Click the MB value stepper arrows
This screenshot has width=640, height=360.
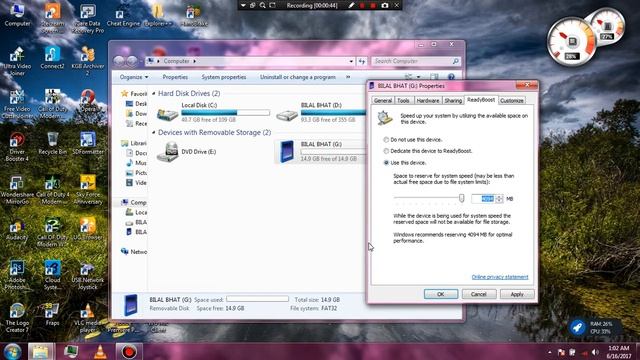click(x=499, y=199)
